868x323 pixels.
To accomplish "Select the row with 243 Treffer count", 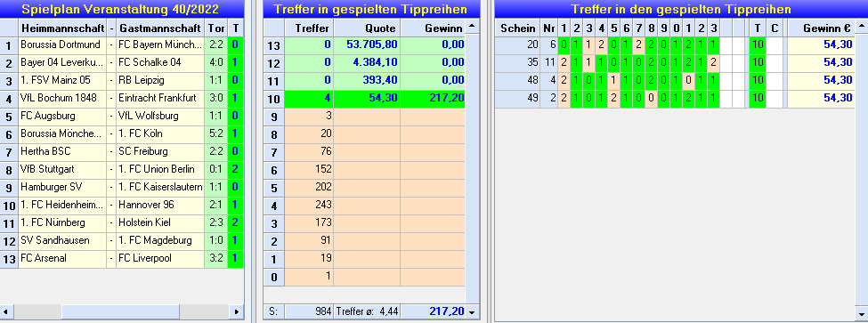I will (x=364, y=205).
